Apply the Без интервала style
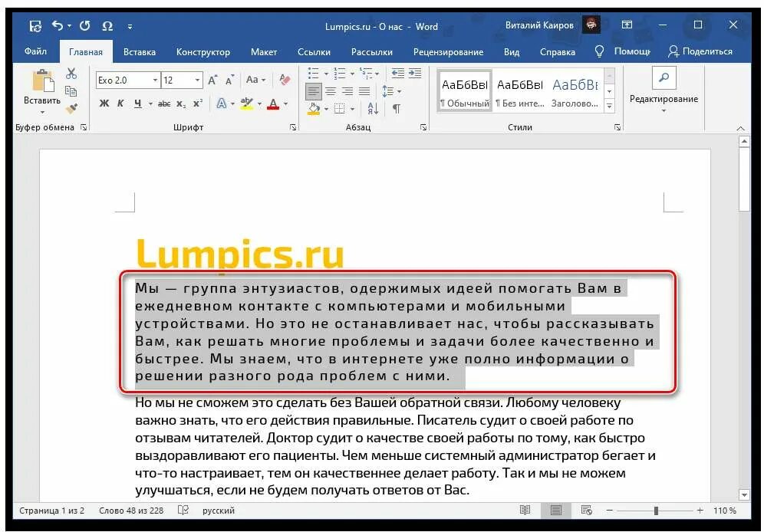The height and width of the screenshot is (532, 764). (520, 91)
